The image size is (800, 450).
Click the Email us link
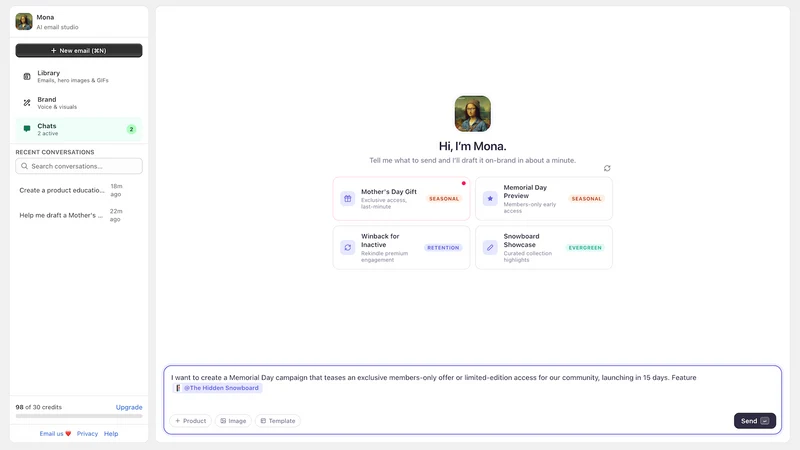[x=55, y=434]
